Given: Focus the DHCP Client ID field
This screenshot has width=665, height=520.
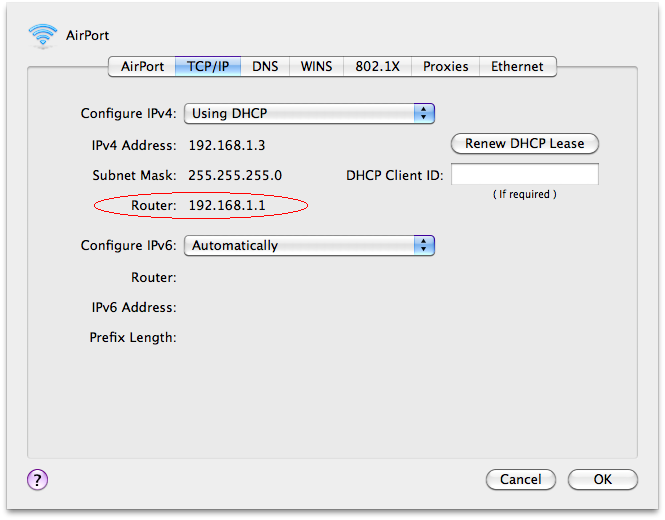Looking at the screenshot, I should click(525, 174).
